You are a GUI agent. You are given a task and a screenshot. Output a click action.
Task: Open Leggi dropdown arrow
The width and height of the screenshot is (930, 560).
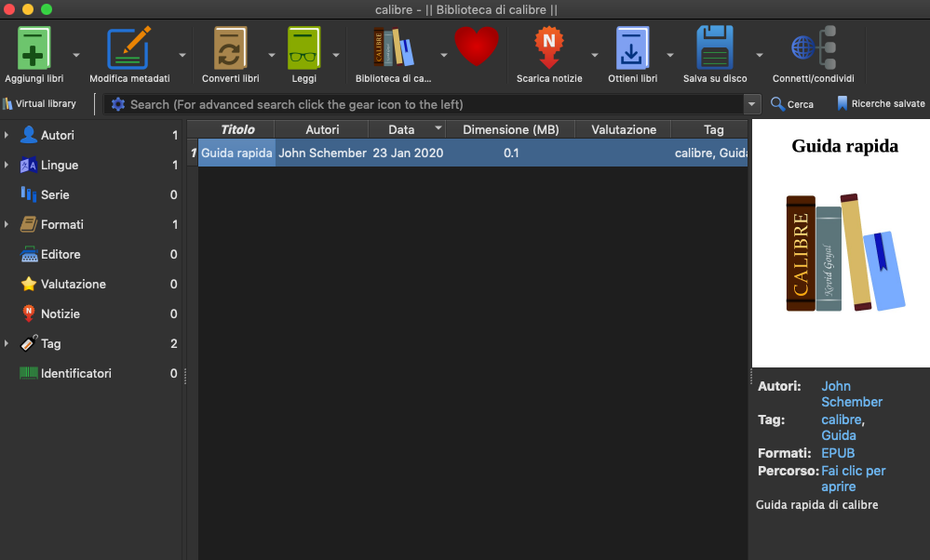(336, 55)
